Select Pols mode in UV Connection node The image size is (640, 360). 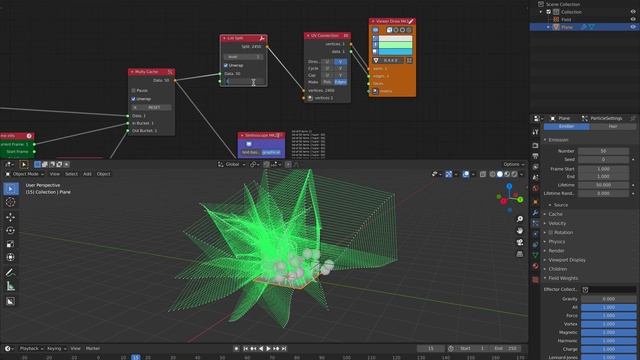(327, 82)
